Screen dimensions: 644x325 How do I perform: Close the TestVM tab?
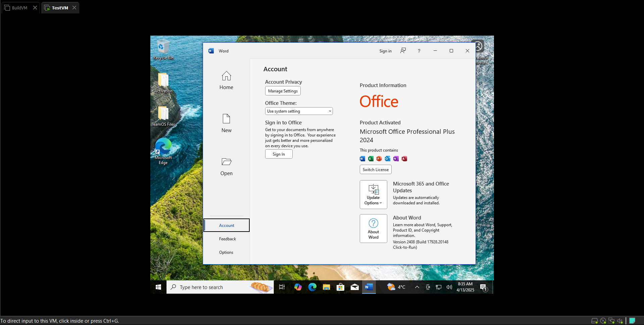tap(74, 8)
